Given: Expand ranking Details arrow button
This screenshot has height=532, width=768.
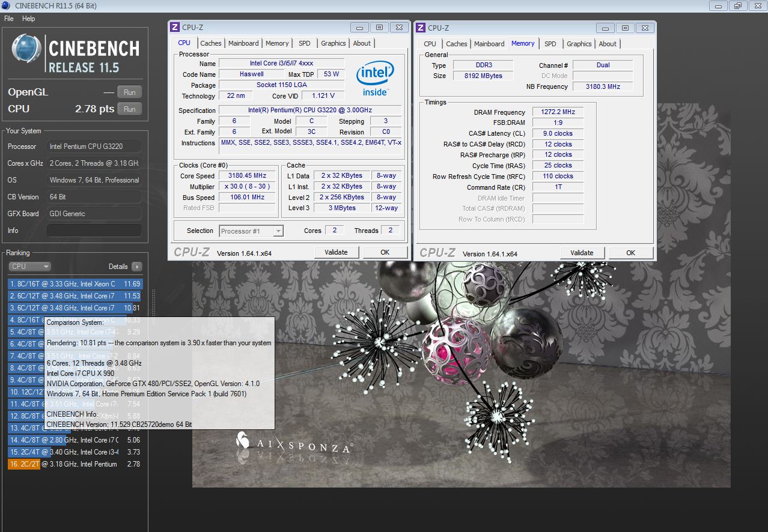Looking at the screenshot, I should tap(136, 267).
